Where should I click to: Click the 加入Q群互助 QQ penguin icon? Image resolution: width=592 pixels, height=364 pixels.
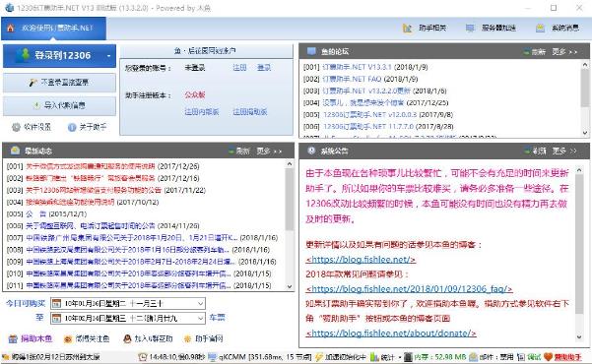coord(128,338)
